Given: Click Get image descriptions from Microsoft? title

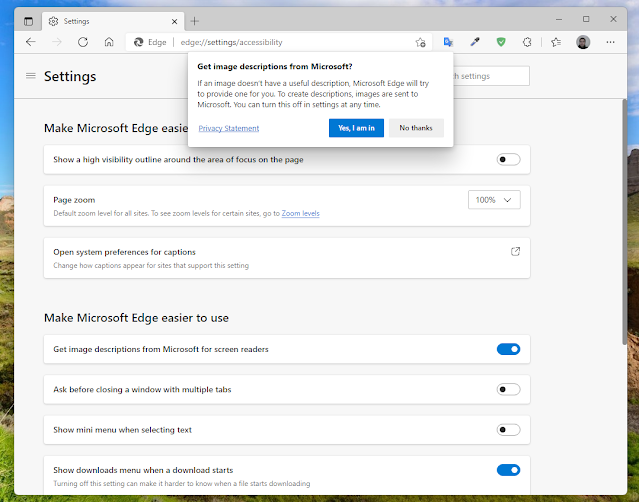Looking at the screenshot, I should tap(275, 66).
